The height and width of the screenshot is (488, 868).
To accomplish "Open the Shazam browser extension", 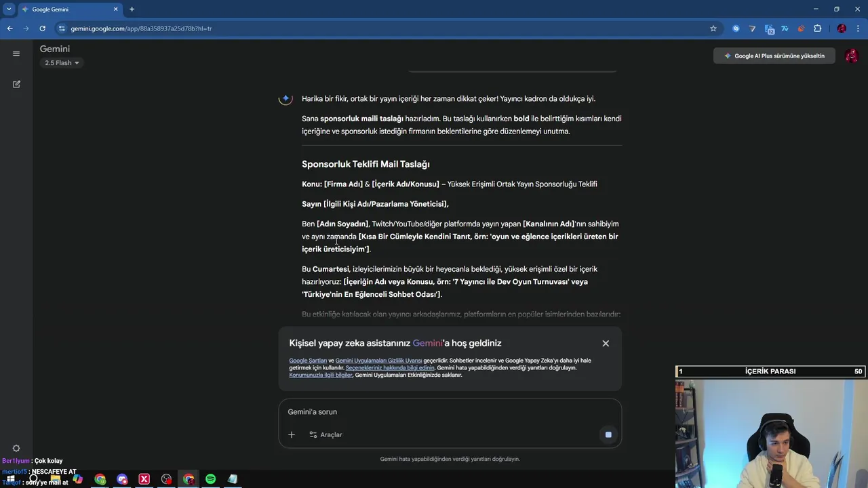I will click(736, 28).
